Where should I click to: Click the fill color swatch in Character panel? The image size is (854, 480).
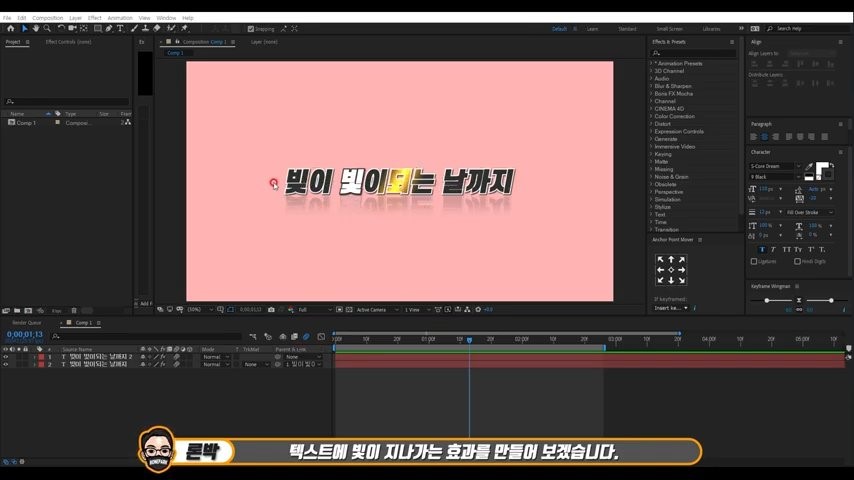tap(821, 167)
